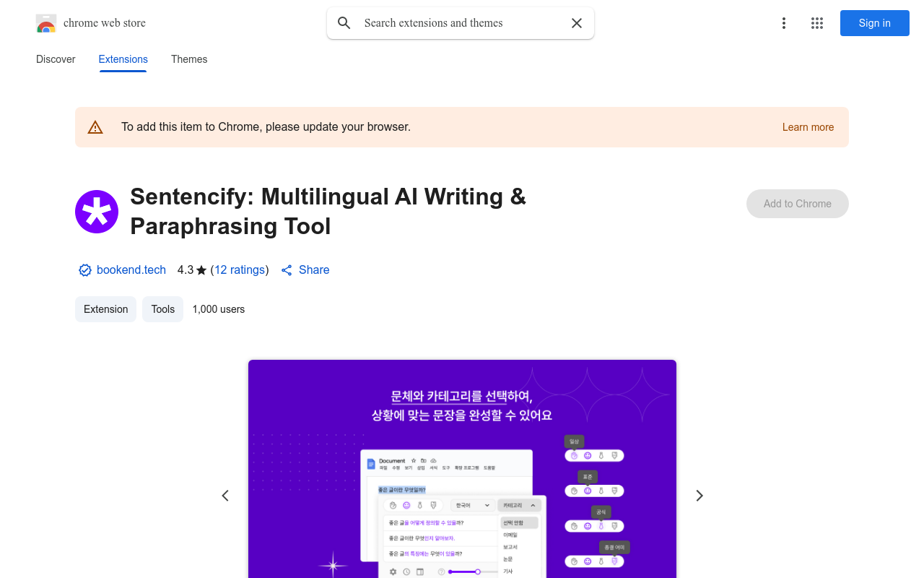This screenshot has height=578, width=924.
Task: Open the Google apps grid
Action: [x=817, y=23]
